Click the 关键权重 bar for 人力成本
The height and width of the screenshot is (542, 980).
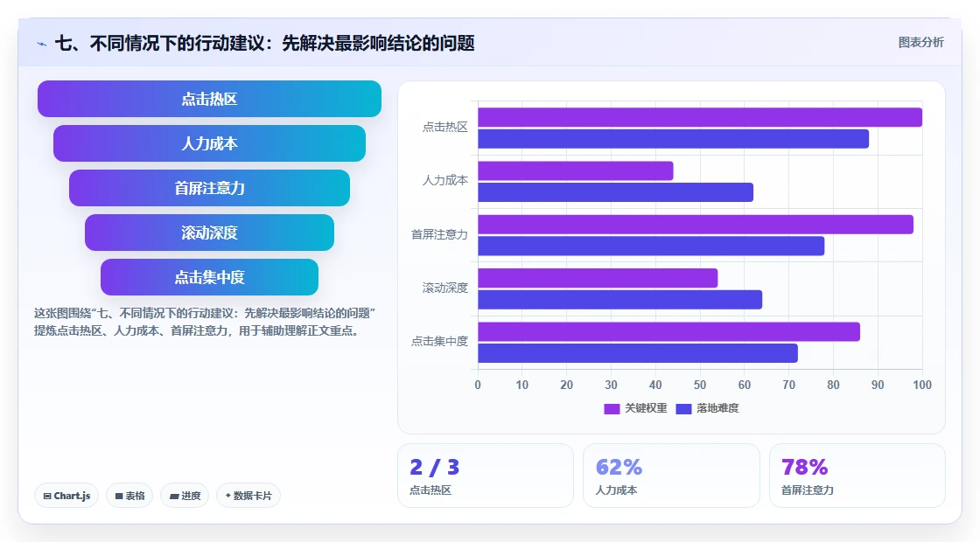tap(576, 171)
